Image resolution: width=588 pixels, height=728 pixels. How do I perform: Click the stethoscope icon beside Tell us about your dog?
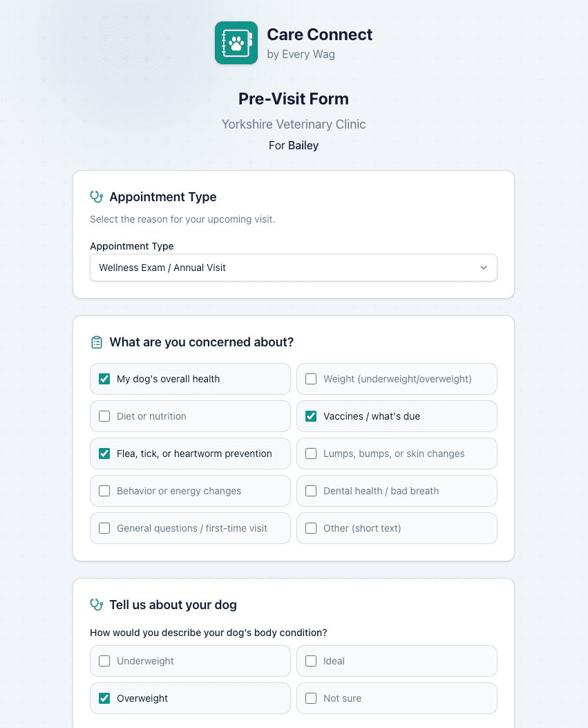tap(95, 604)
